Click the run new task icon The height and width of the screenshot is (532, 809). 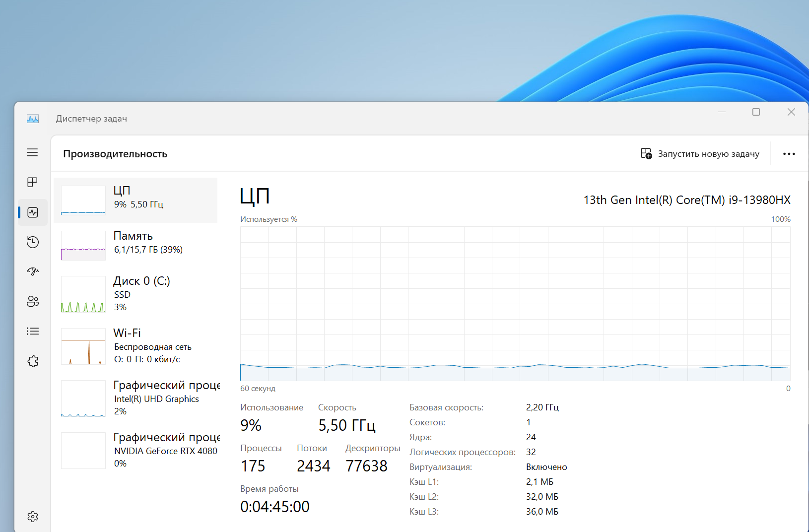(x=646, y=153)
